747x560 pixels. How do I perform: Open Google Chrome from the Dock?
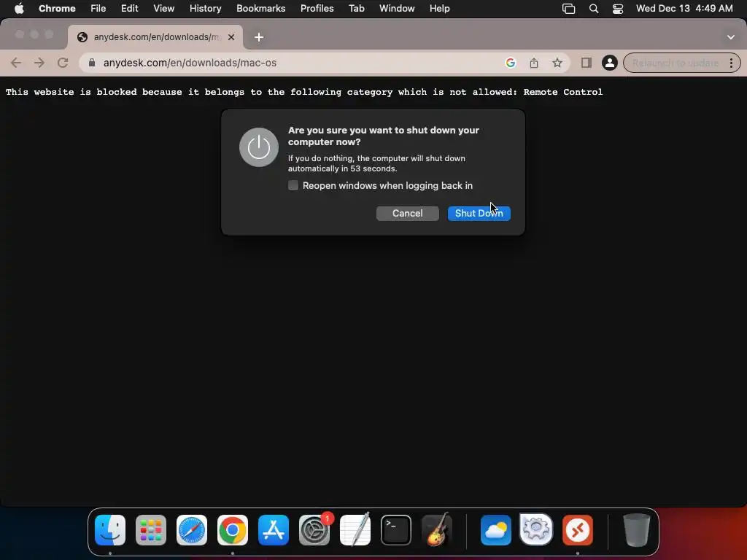point(233,530)
